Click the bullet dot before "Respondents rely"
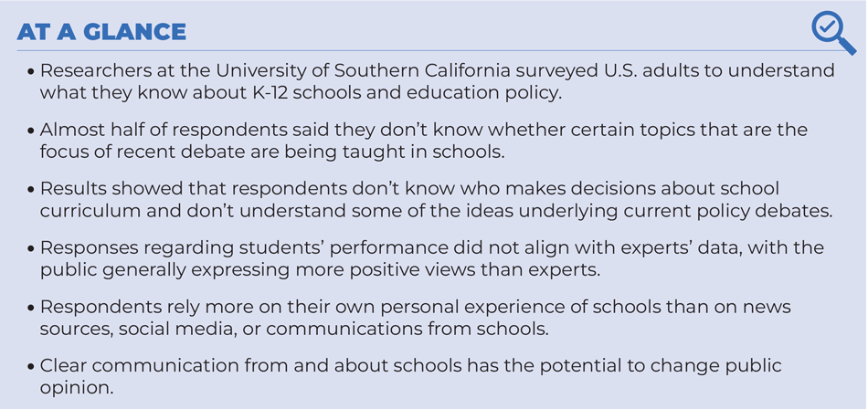Screen dimensions: 868x409 click(33, 308)
